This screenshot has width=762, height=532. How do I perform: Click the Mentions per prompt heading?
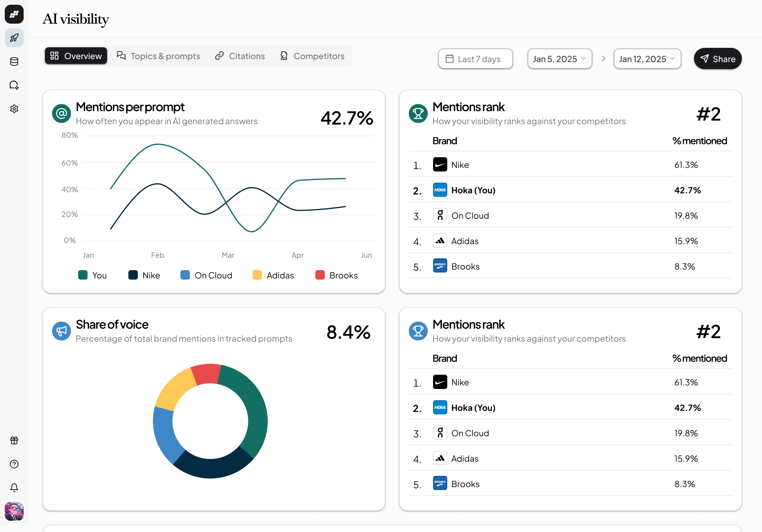coord(130,107)
